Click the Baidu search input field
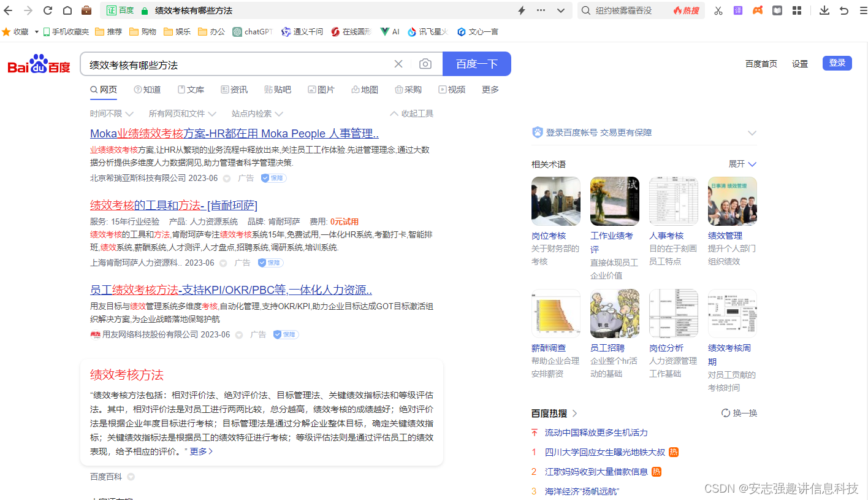Image resolution: width=868 pixels, height=500 pixels. 239,64
